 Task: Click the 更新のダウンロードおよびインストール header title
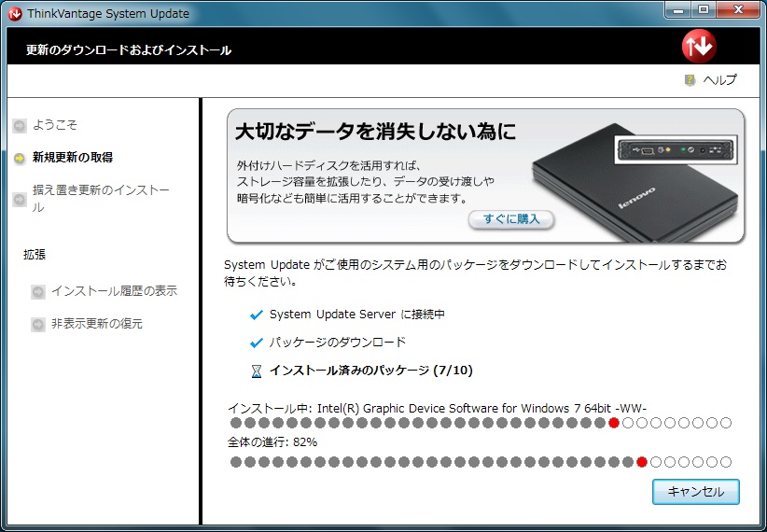[x=129, y=49]
